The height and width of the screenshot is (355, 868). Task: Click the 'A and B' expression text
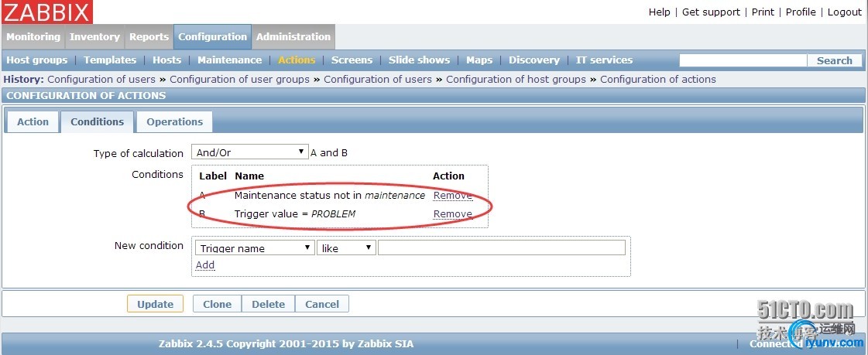point(329,152)
